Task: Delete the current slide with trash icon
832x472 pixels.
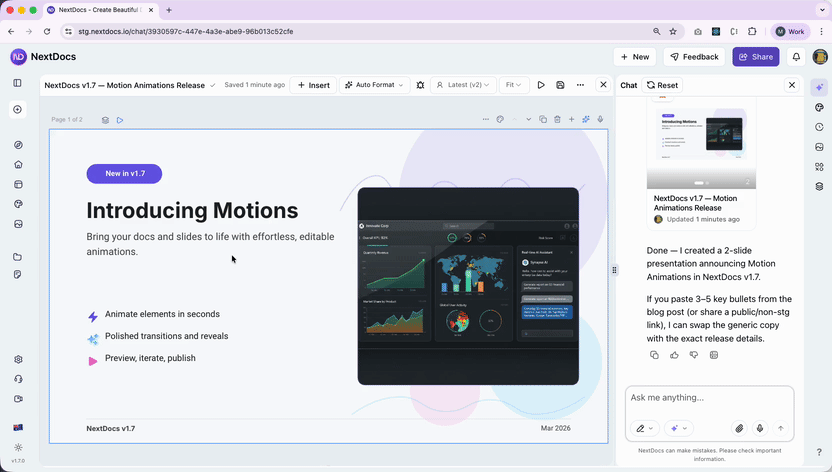Action: click(557, 119)
